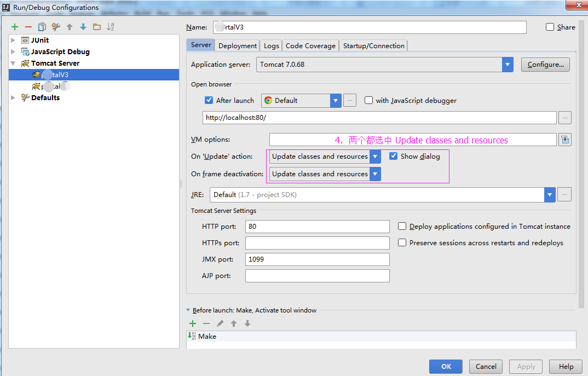Expand the JUnit tree node

[x=13, y=40]
